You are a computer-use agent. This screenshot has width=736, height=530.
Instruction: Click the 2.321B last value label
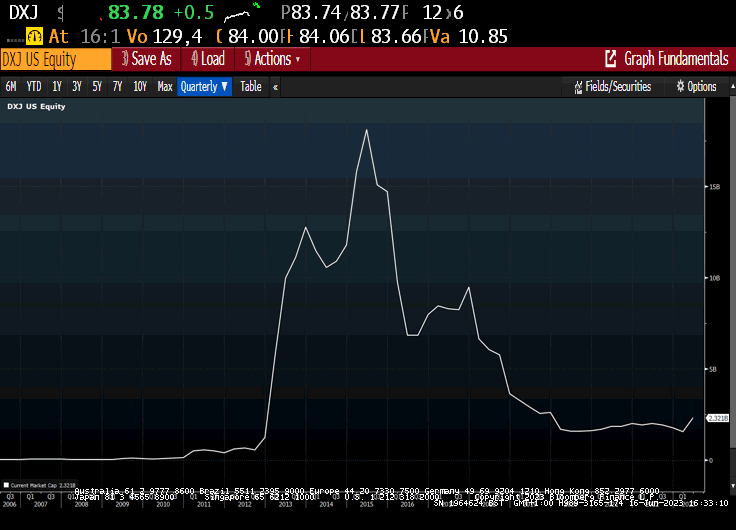pos(719,417)
